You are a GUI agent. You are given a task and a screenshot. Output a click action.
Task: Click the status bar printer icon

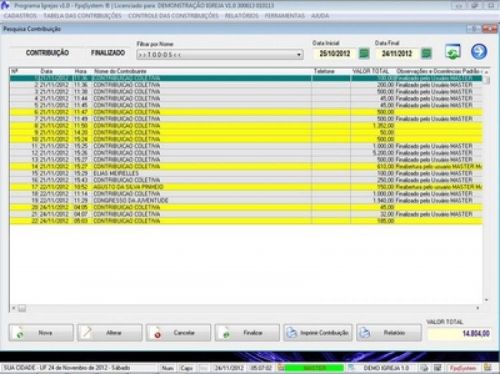424,368
